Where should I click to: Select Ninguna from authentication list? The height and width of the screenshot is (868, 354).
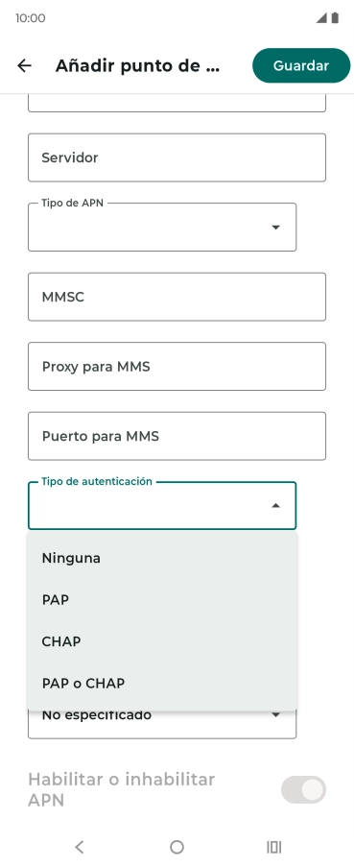[162, 558]
